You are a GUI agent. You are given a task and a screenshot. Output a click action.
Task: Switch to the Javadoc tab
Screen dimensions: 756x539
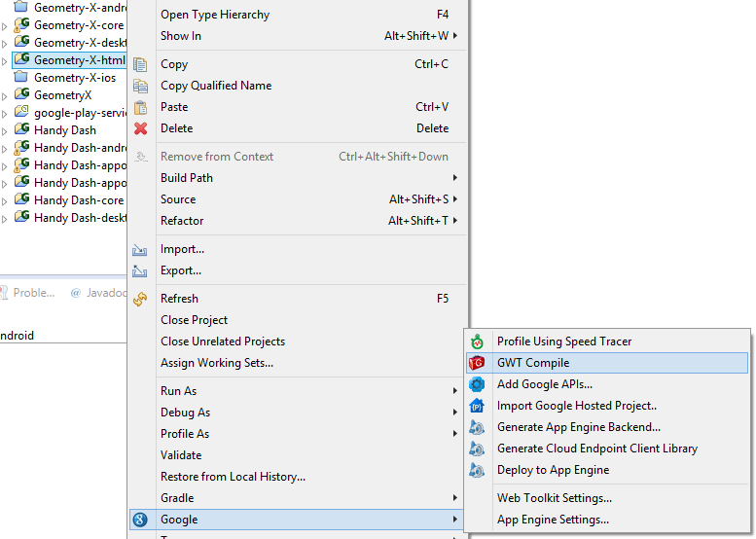pos(99,293)
